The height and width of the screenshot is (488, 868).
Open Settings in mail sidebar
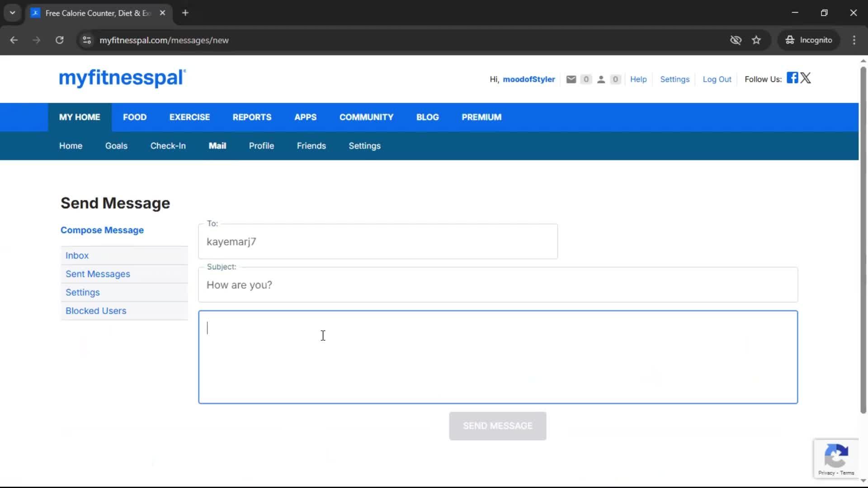coord(124,292)
